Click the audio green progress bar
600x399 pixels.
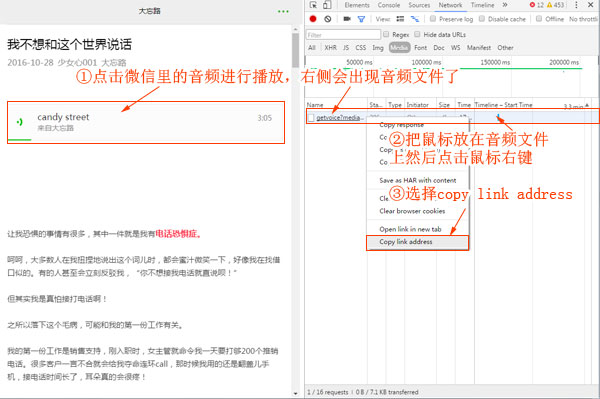(19, 140)
